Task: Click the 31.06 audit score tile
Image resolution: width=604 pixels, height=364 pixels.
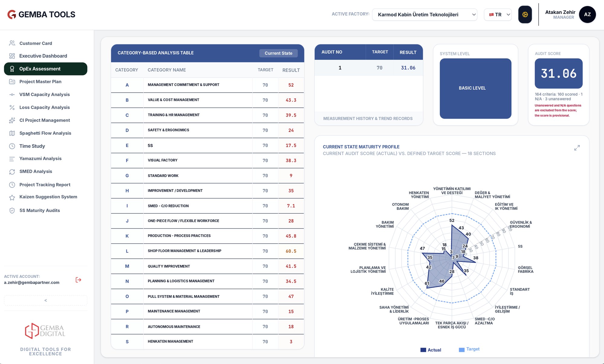Action: click(x=558, y=73)
